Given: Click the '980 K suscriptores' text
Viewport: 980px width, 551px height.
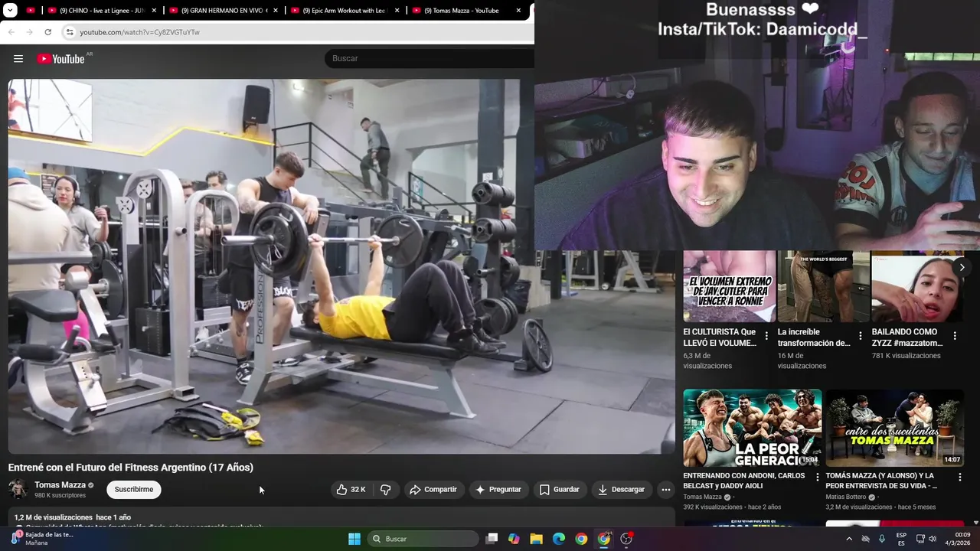Looking at the screenshot, I should pyautogui.click(x=60, y=496).
